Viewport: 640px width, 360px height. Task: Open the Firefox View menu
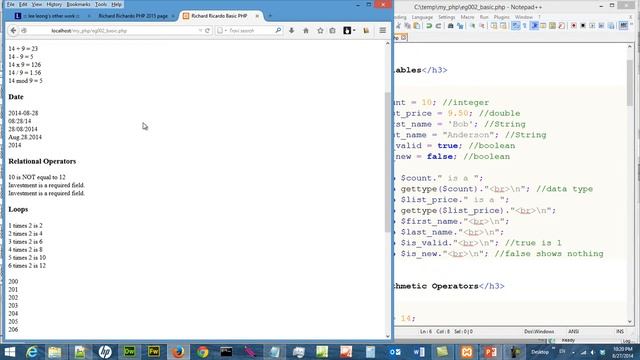tap(37, 4)
